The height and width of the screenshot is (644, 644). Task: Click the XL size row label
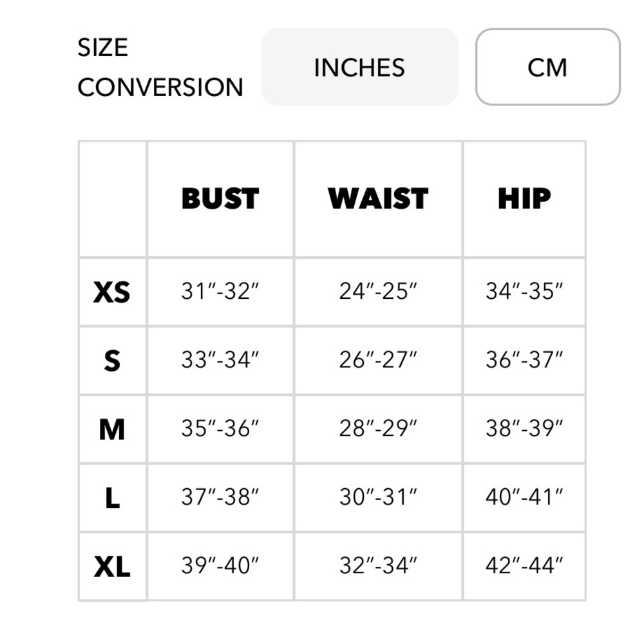coord(111,566)
